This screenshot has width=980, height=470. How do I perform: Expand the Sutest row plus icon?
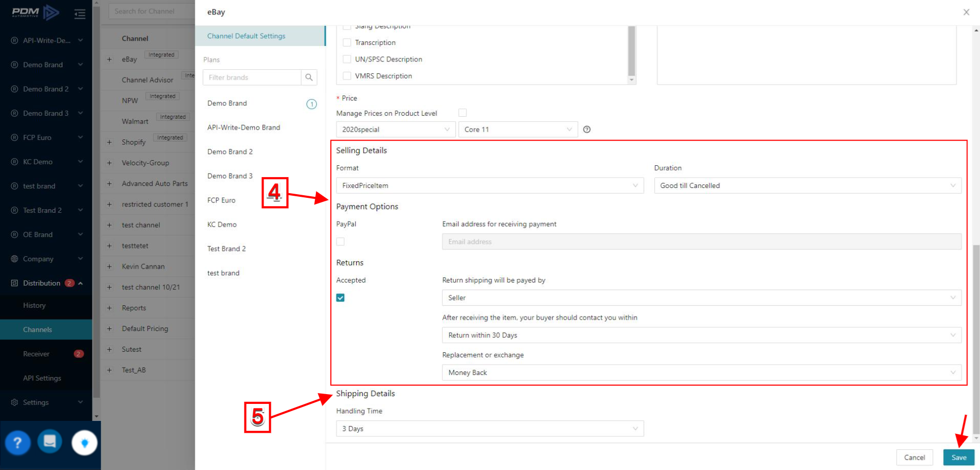(x=109, y=349)
